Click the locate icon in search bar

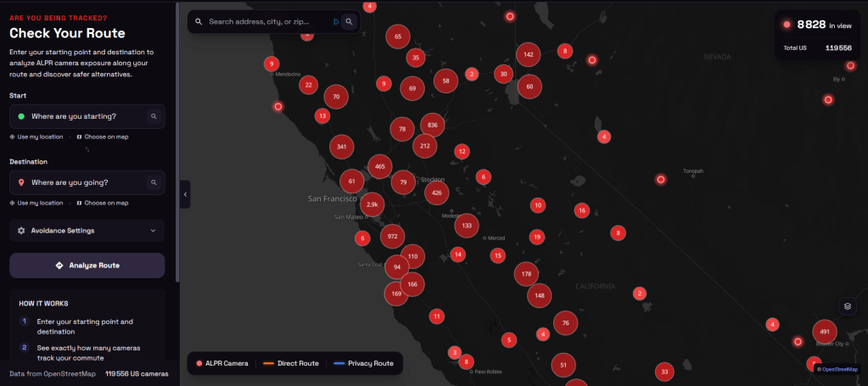tap(335, 22)
